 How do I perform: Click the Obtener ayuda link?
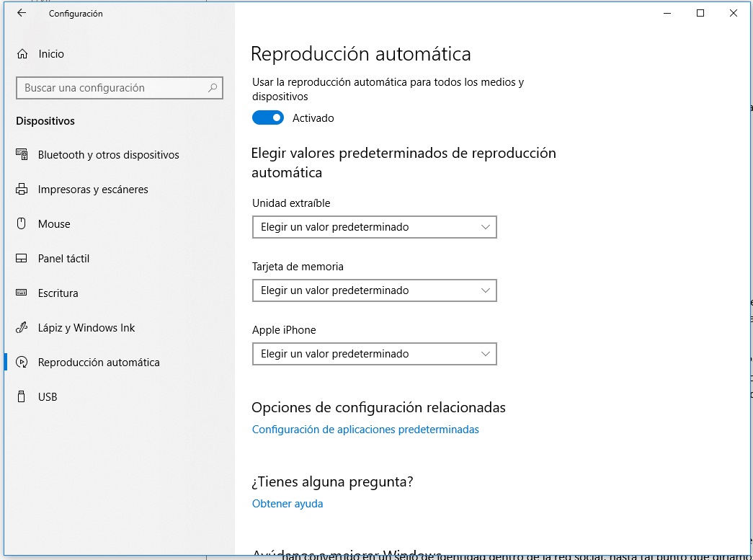click(288, 504)
